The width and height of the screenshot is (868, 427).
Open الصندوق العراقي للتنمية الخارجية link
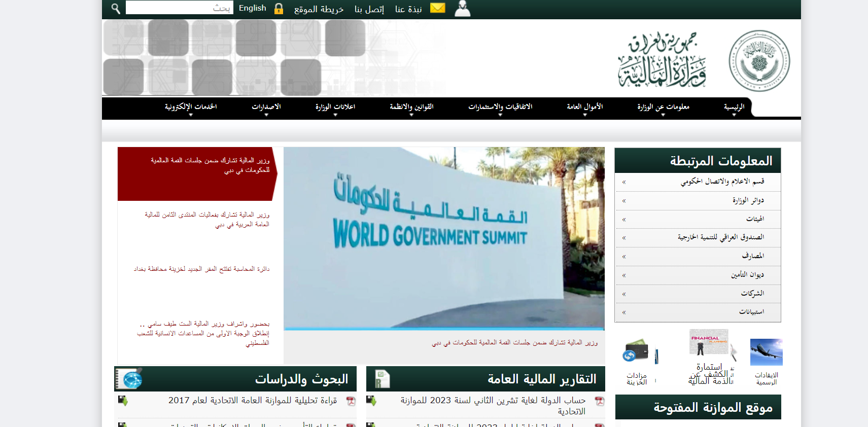pos(720,237)
